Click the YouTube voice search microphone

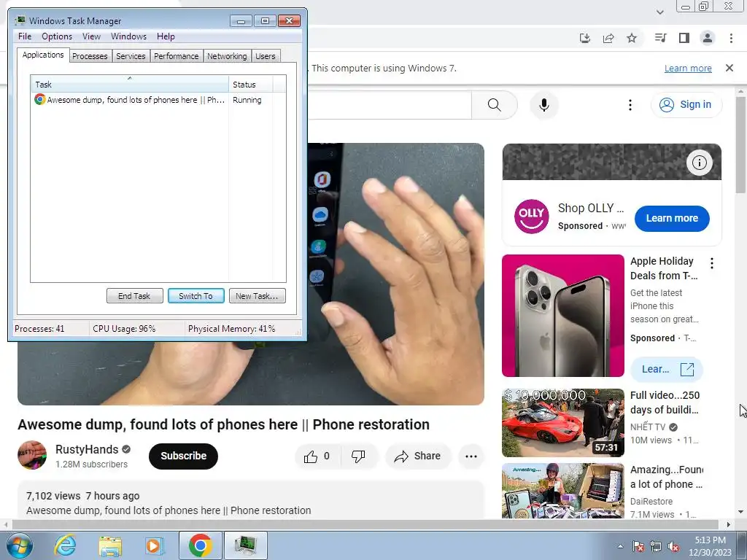(x=544, y=105)
